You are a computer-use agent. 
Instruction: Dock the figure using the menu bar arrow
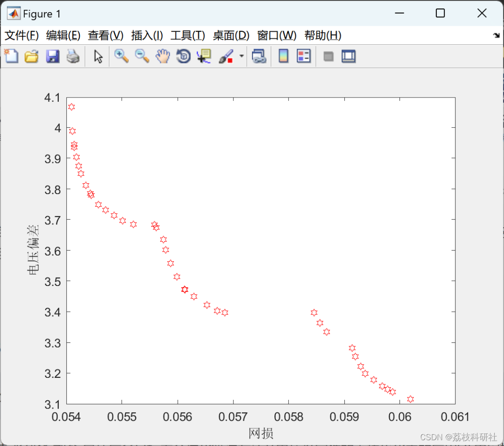pos(497,35)
